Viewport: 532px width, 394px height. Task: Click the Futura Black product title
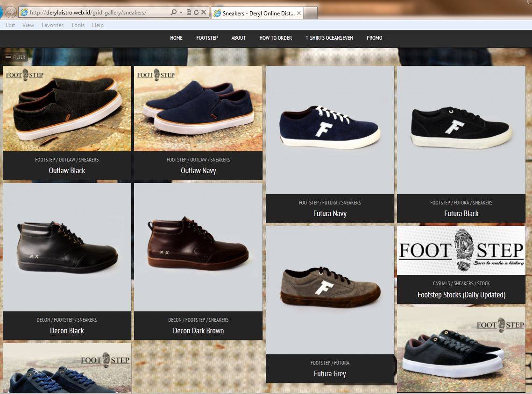[461, 214]
